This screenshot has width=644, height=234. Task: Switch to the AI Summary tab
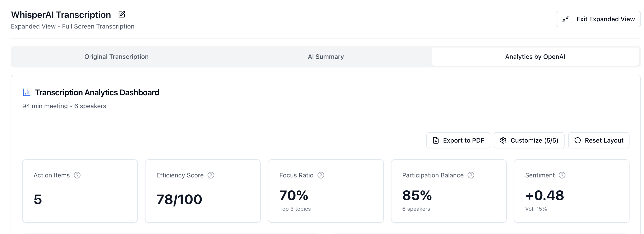click(x=326, y=57)
